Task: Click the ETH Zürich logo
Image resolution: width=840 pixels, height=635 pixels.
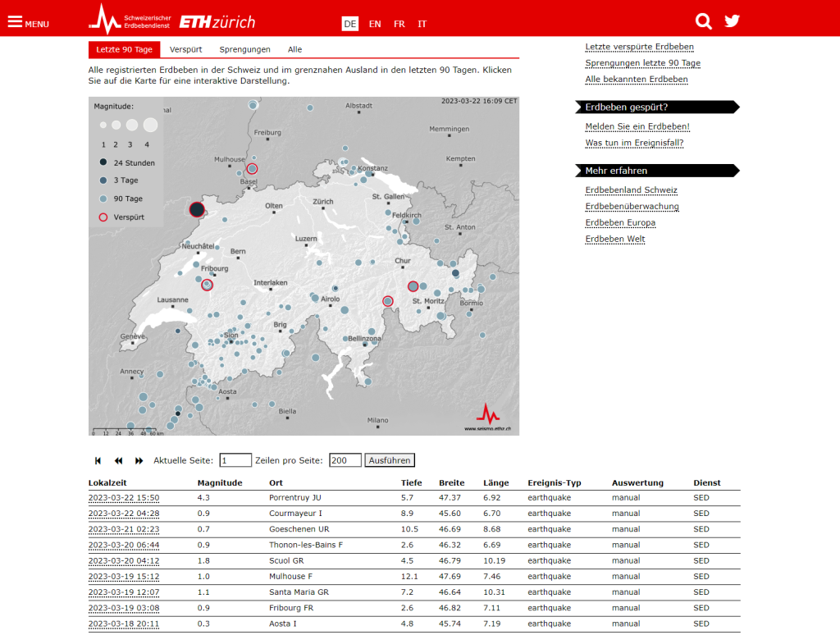Action: [217, 22]
